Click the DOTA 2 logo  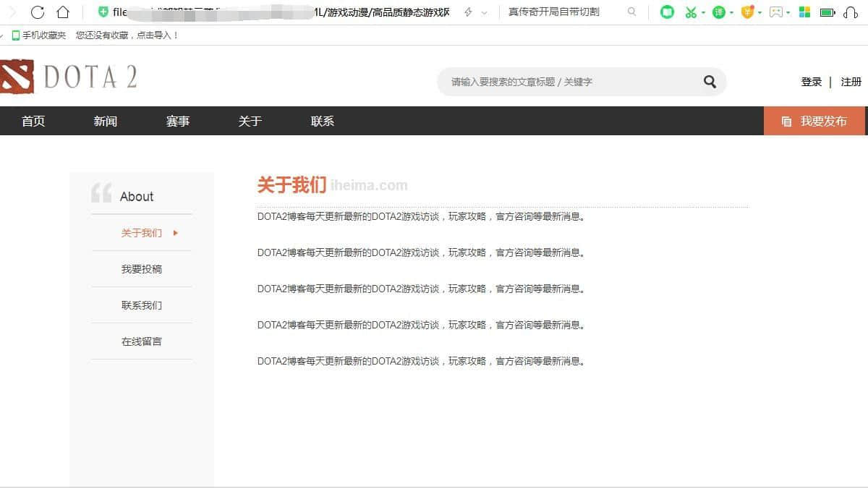point(69,76)
